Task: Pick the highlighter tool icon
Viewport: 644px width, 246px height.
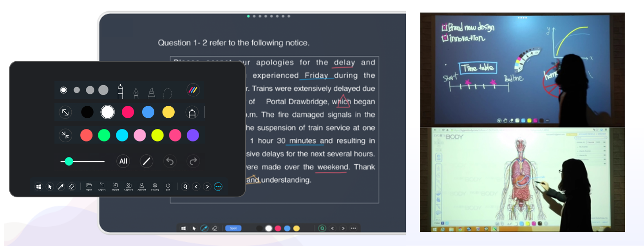Action: point(152,93)
